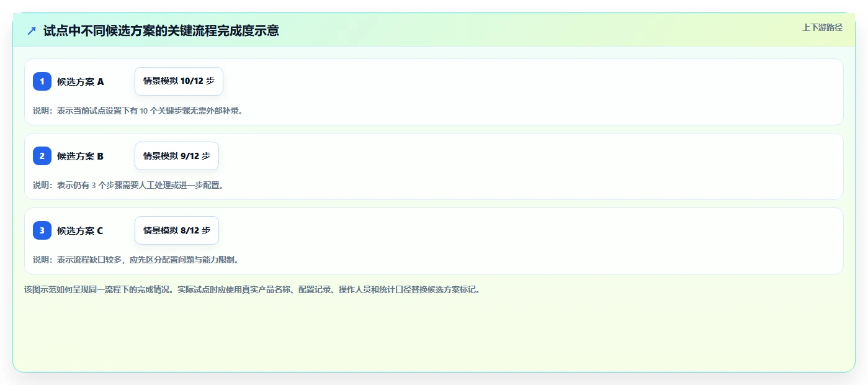
Task: Click the note about 流程缺口较多
Action: click(x=136, y=260)
